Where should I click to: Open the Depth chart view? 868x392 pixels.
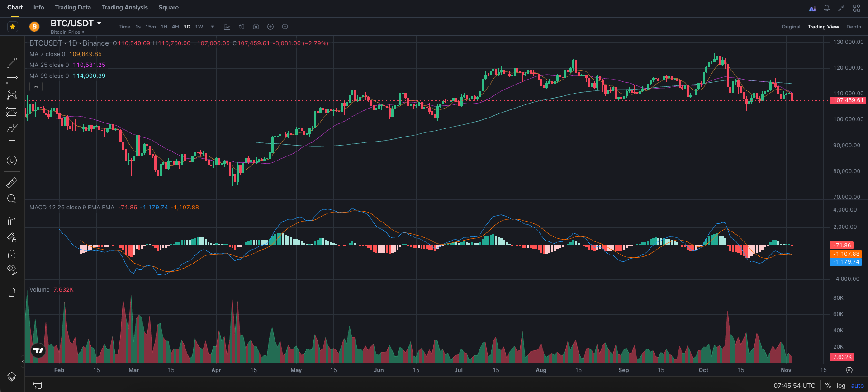click(x=854, y=27)
